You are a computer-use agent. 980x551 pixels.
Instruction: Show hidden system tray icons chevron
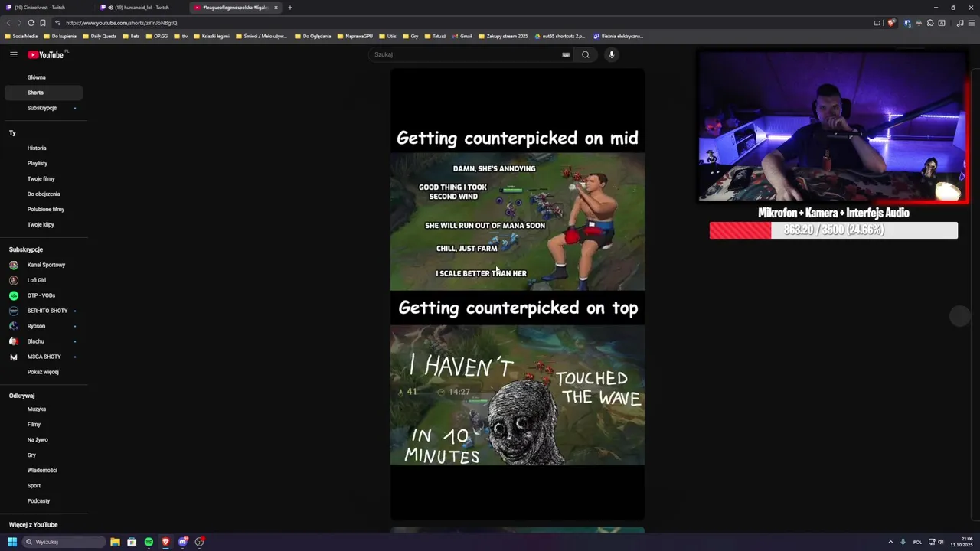coord(891,542)
